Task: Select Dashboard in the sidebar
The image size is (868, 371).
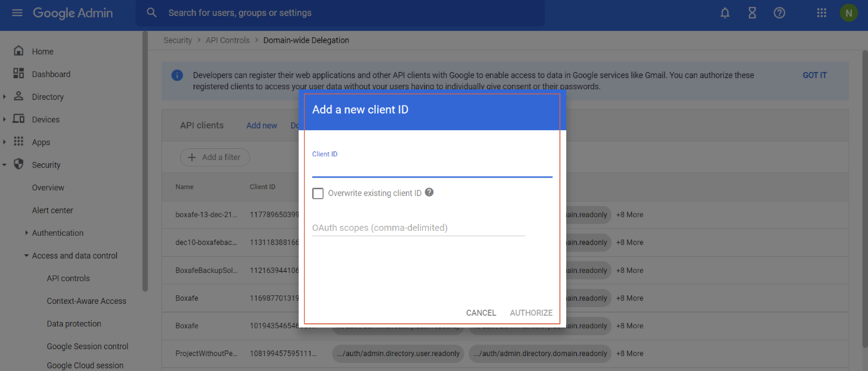Action: pos(51,74)
